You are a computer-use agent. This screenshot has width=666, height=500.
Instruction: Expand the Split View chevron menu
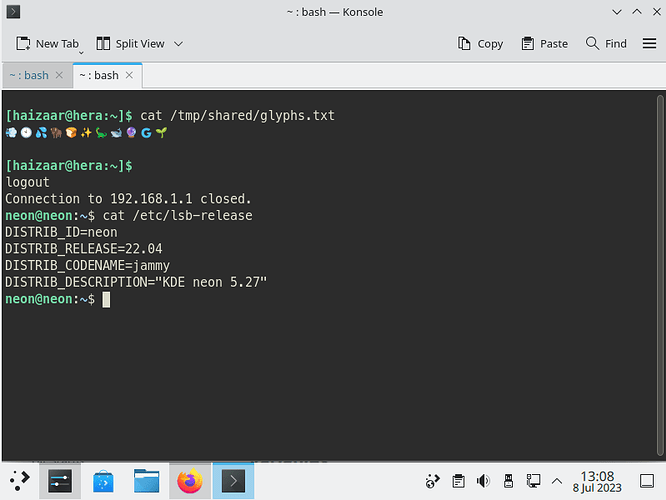click(178, 44)
